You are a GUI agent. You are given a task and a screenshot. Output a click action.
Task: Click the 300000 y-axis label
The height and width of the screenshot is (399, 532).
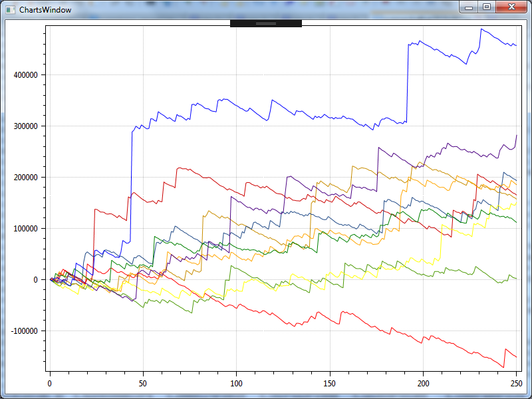26,126
